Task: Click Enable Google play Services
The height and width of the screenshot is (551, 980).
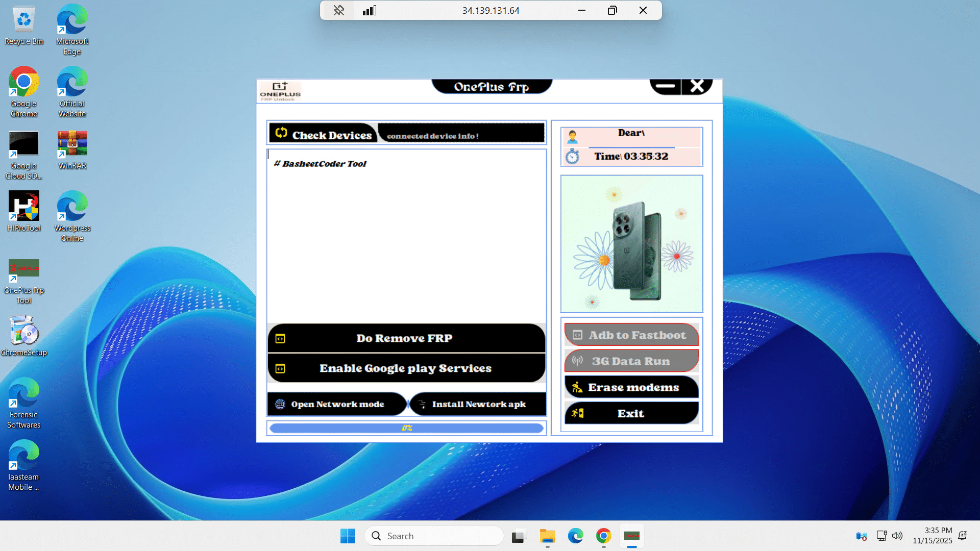Action: point(406,368)
